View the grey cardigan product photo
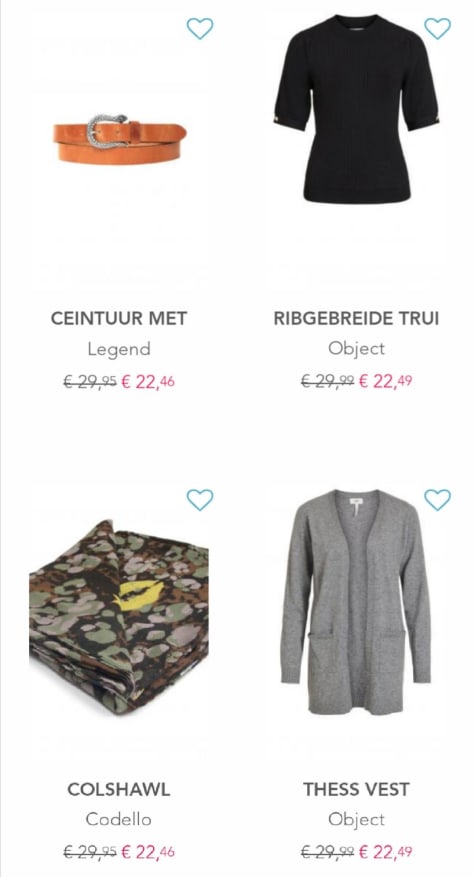This screenshot has height=877, width=475. coord(356,602)
